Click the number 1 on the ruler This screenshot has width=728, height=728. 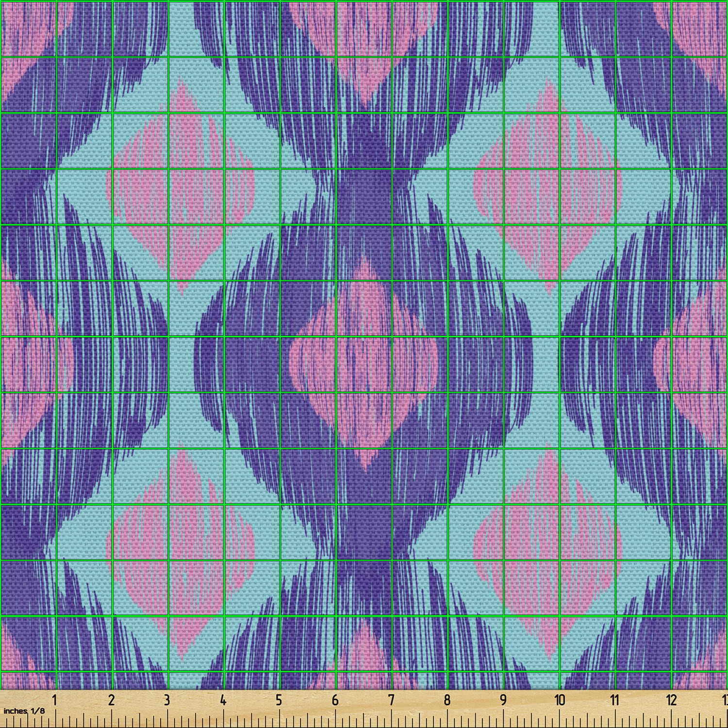tap(55, 700)
